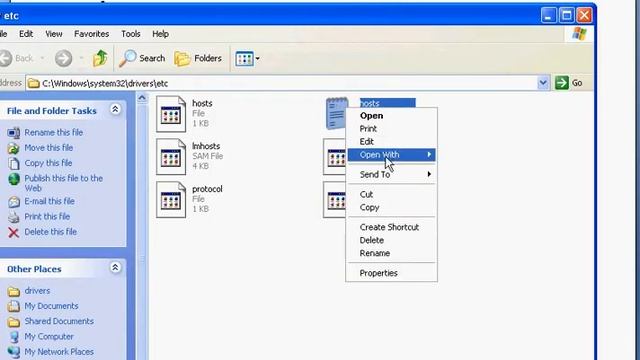Click the printer icon in the tasks panel
640x360 pixels.
point(13,217)
